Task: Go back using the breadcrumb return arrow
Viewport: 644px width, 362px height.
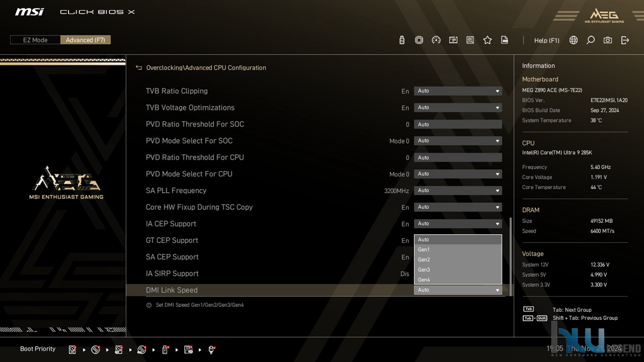Action: tap(138, 67)
